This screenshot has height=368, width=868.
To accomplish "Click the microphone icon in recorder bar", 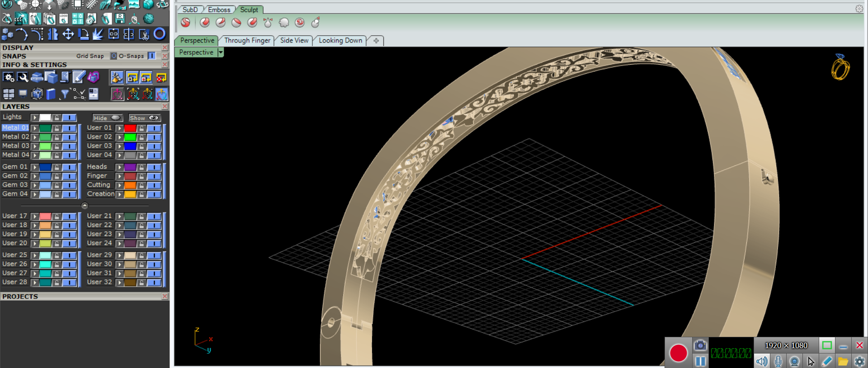I will [x=778, y=361].
